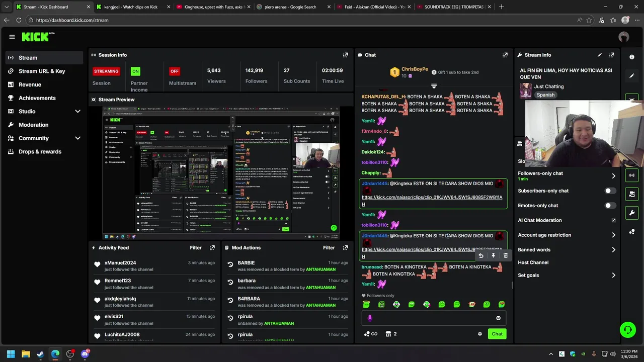644x362 pixels.
Task: Click the wrench icon in right sidebar
Action: coord(632,213)
